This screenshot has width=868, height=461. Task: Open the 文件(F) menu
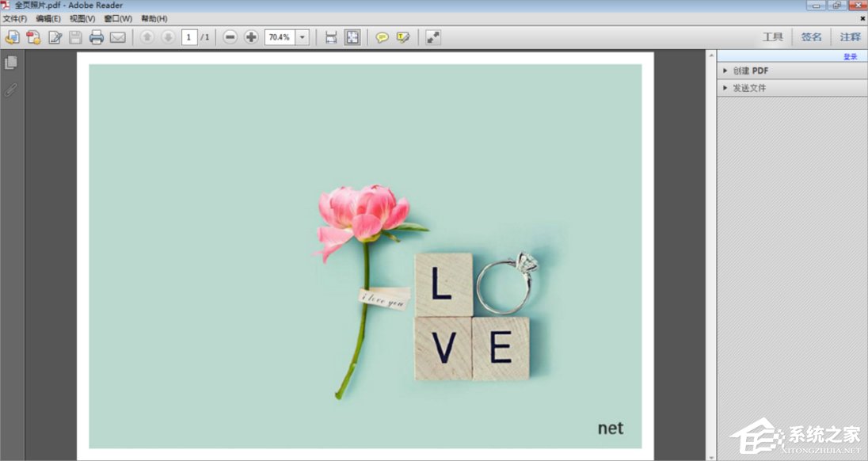point(15,18)
